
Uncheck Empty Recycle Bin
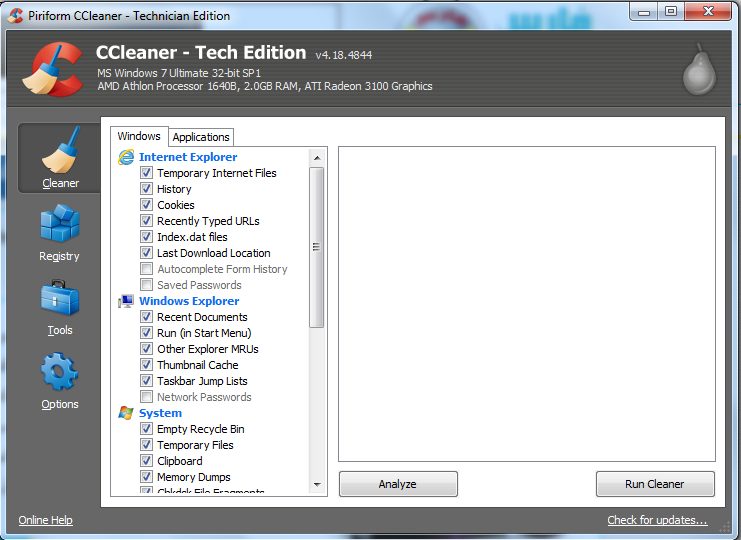[x=146, y=429]
